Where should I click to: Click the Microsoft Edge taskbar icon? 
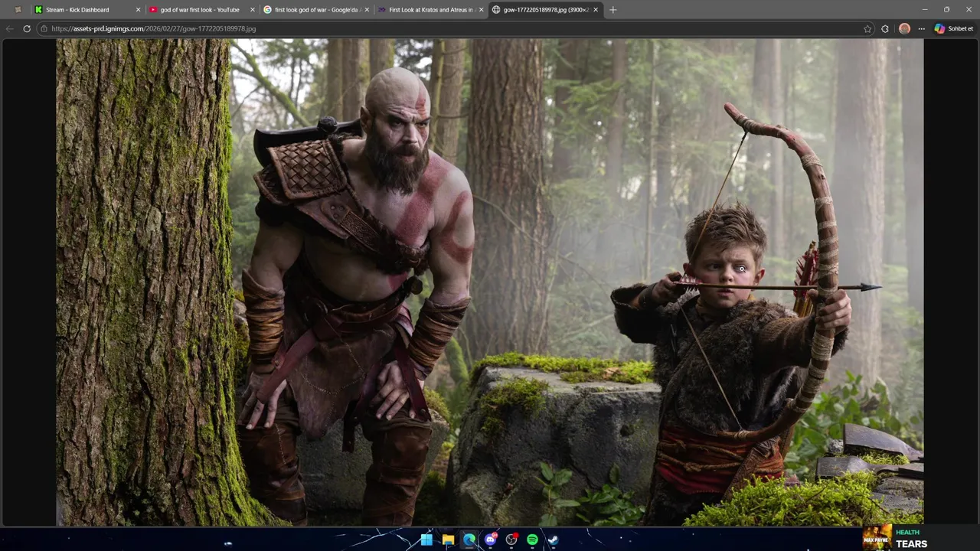tap(469, 540)
